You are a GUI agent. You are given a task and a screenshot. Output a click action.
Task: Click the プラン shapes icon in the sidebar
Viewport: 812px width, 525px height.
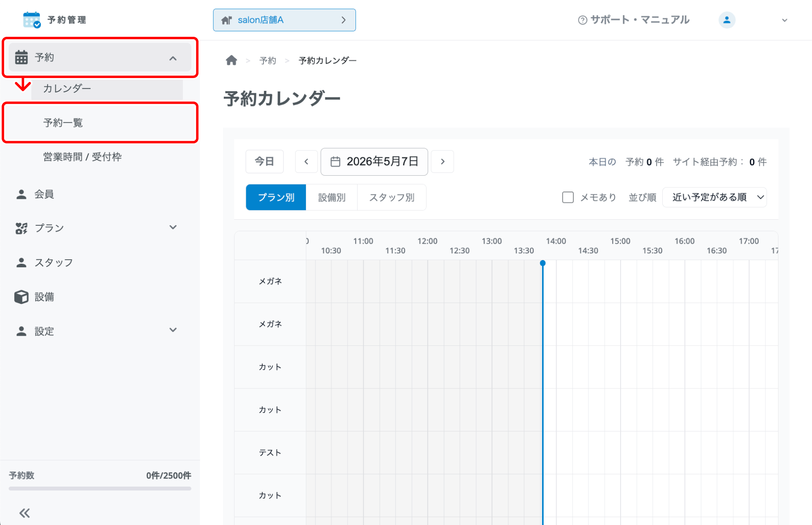pos(21,228)
